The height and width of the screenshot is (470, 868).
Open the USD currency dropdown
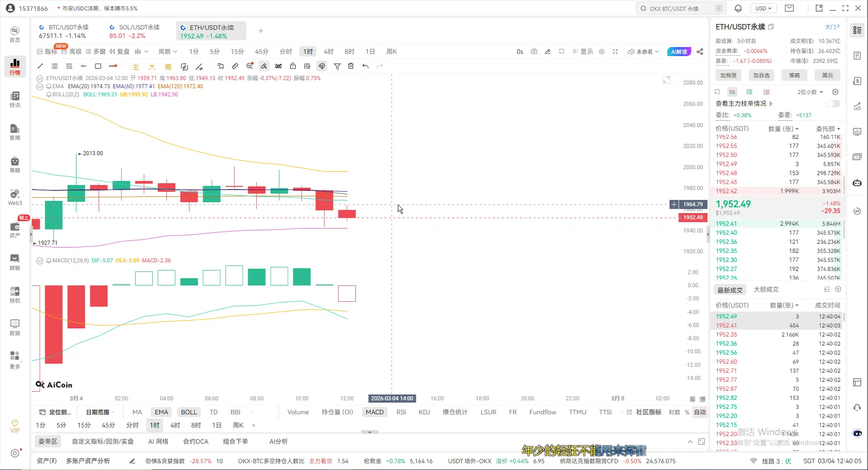pos(764,9)
